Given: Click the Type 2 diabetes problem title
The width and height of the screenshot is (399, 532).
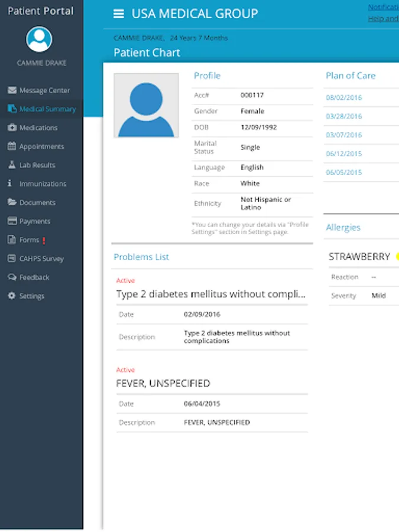Looking at the screenshot, I should 210,294.
